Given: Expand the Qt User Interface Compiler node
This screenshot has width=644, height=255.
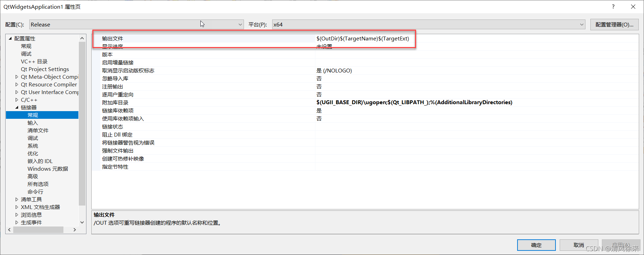Looking at the screenshot, I should [x=17, y=92].
